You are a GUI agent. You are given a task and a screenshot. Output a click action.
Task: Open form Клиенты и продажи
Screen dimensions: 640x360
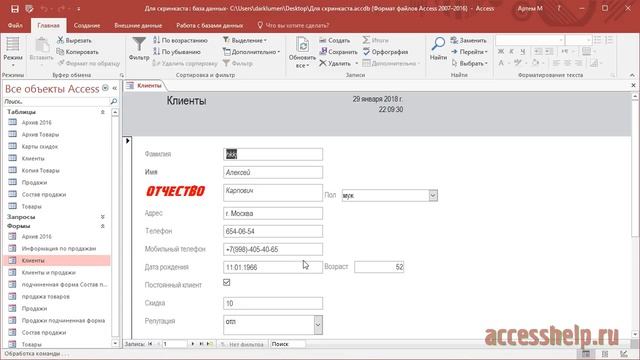(48, 273)
